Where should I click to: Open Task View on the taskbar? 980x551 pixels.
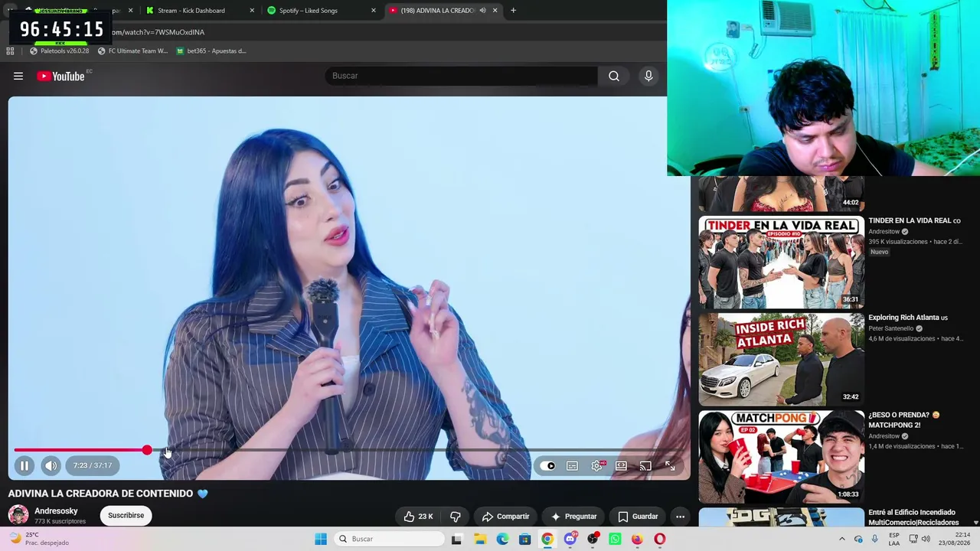456,539
